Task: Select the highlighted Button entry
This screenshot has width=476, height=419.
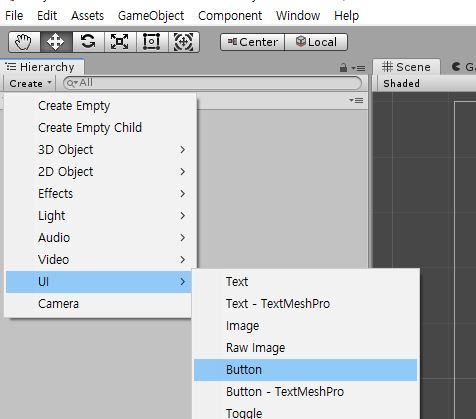Action: [x=305, y=370]
